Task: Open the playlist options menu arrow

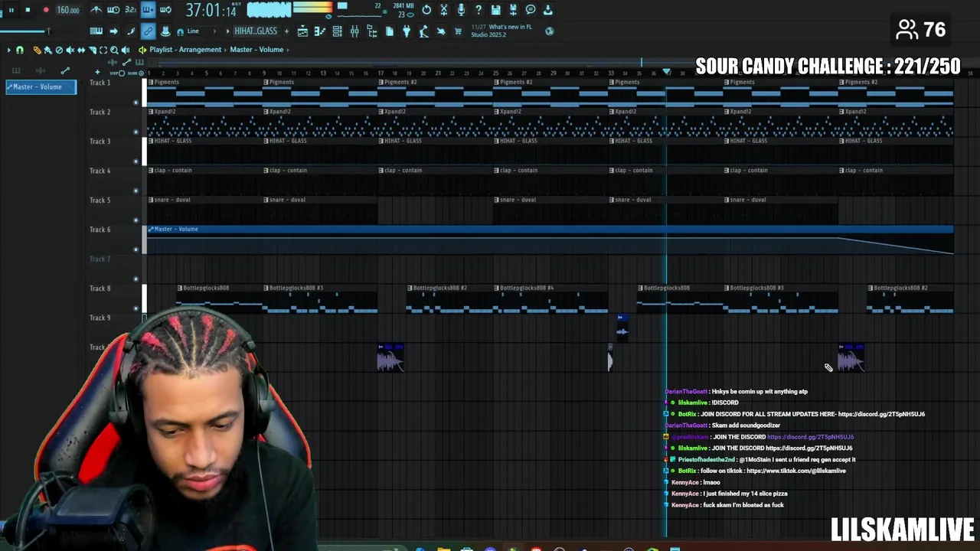Action: (8, 50)
